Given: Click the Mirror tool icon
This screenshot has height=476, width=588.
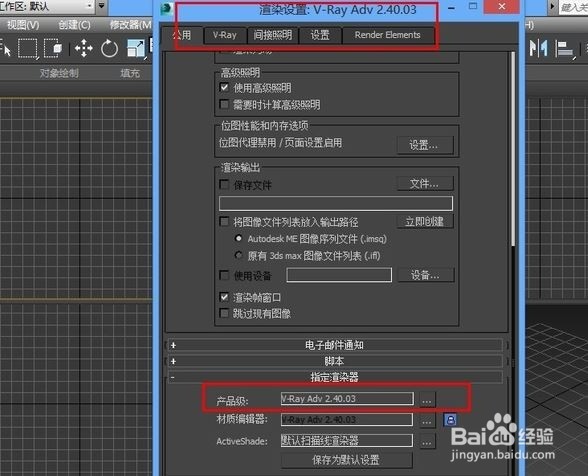Looking at the screenshot, I should tap(538, 48).
